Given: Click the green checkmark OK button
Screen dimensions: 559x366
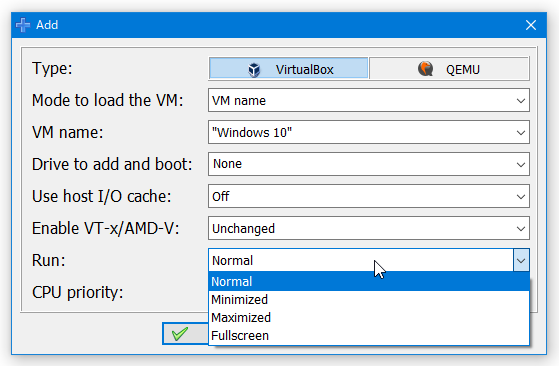Looking at the screenshot, I should pyautogui.click(x=185, y=334).
